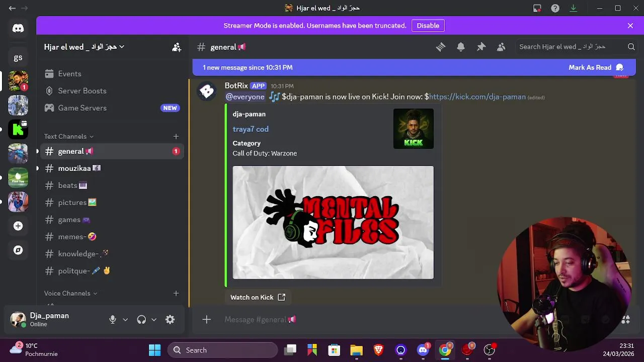Open the 'gs' server icon

pos(18,57)
